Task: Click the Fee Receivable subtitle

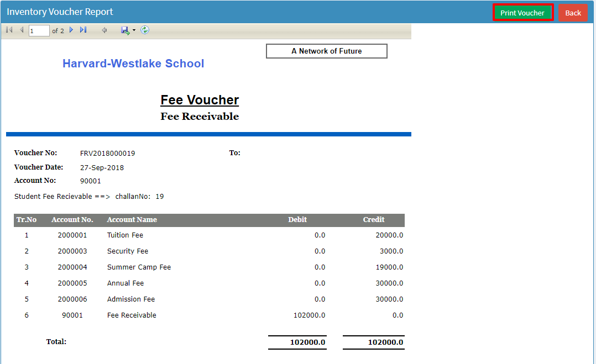Action: click(200, 117)
